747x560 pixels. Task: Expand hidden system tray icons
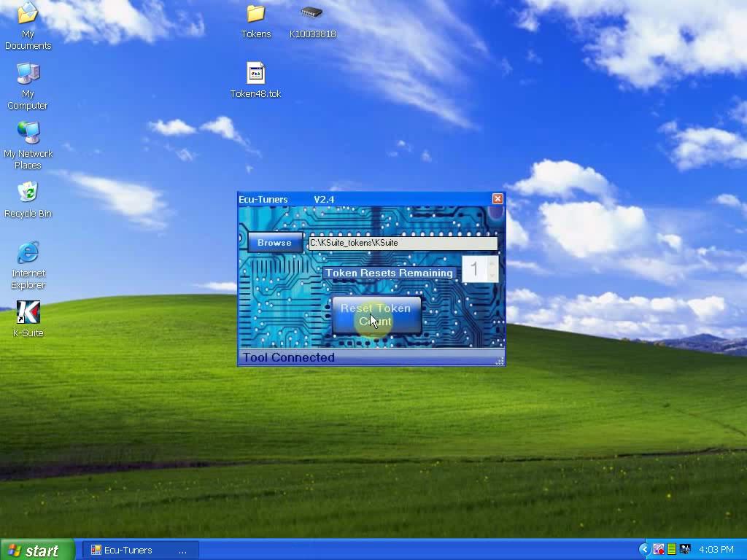[x=644, y=550]
